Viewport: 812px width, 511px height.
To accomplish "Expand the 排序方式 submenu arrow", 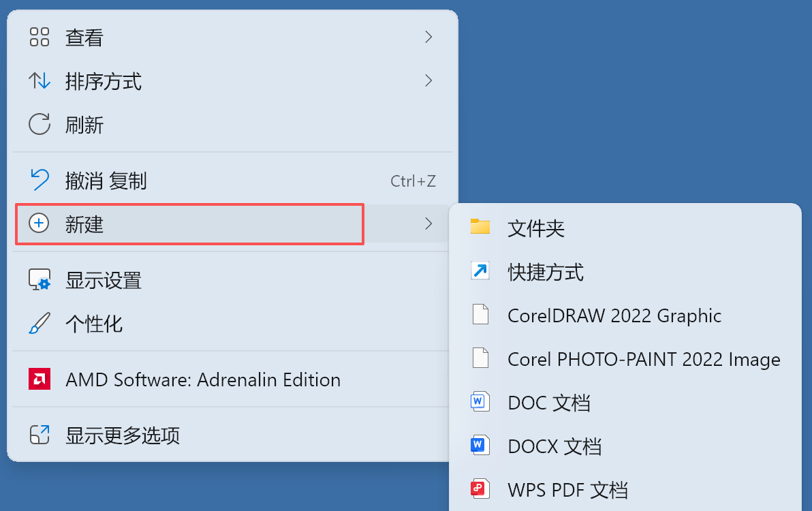I will click(x=428, y=81).
